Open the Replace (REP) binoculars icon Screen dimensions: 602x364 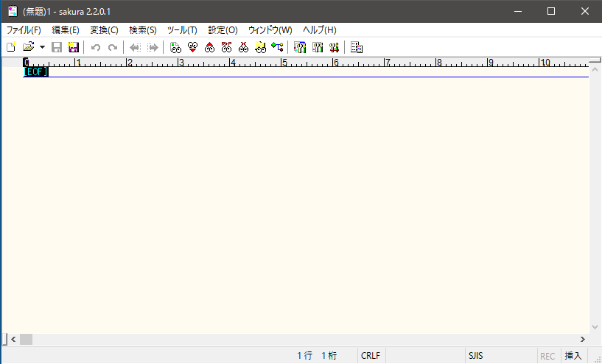[x=226, y=47]
